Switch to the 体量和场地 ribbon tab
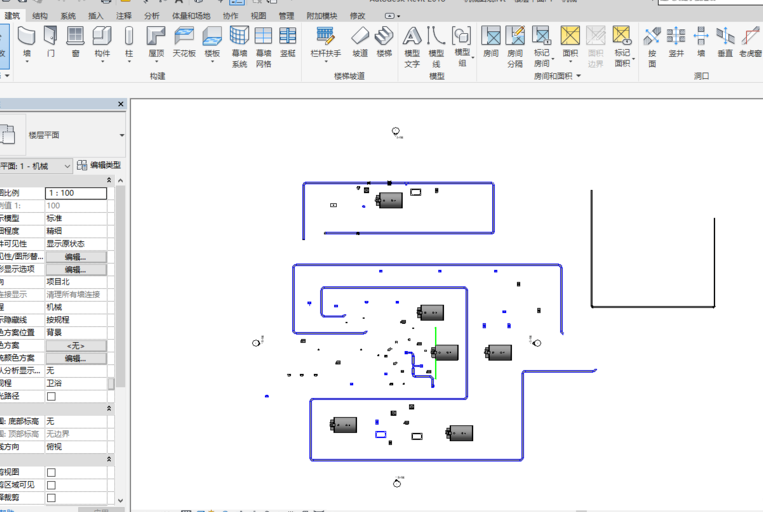 pos(191,16)
